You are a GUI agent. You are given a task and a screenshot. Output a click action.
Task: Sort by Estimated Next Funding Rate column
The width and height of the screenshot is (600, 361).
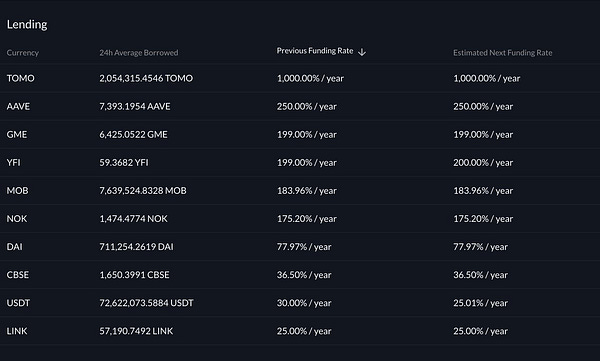point(502,52)
